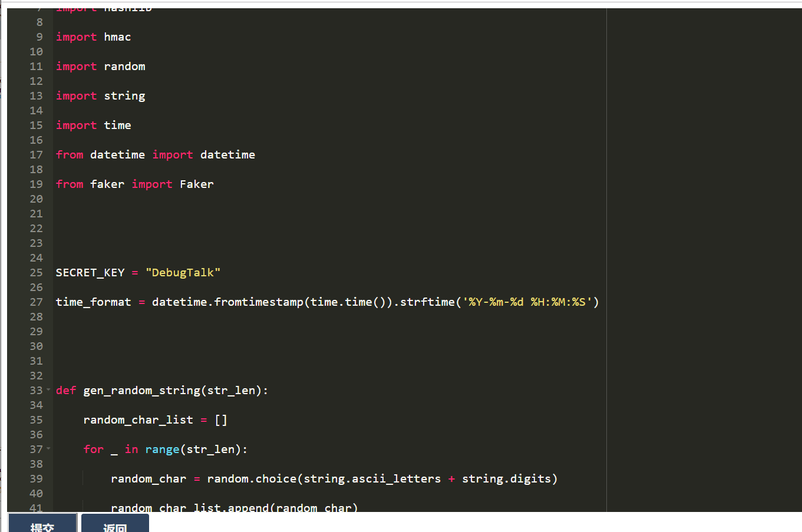Image resolution: width=802 pixels, height=532 pixels.
Task: Collapse the gen_random_string function fold arrow
Action: point(48,390)
